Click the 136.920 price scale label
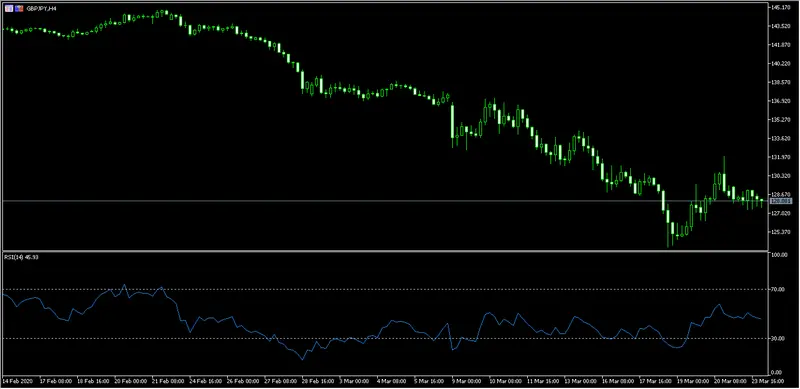The width and height of the screenshot is (800, 389). coord(781,101)
